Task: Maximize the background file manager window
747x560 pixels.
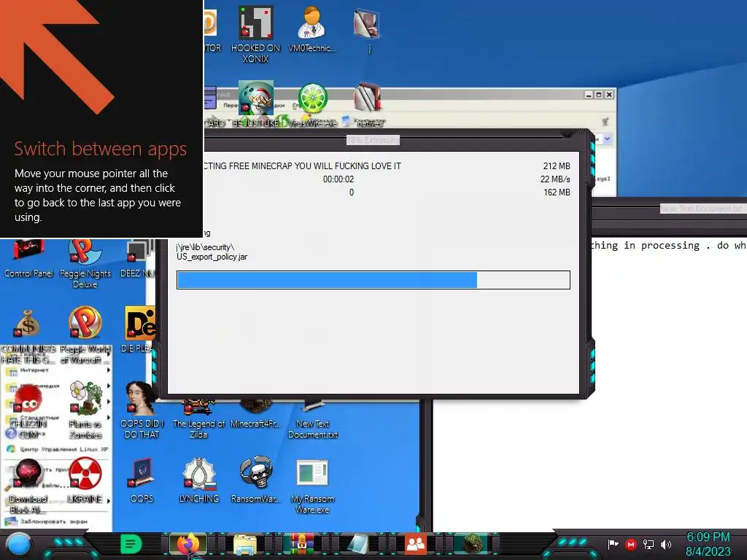Action: coord(599,94)
